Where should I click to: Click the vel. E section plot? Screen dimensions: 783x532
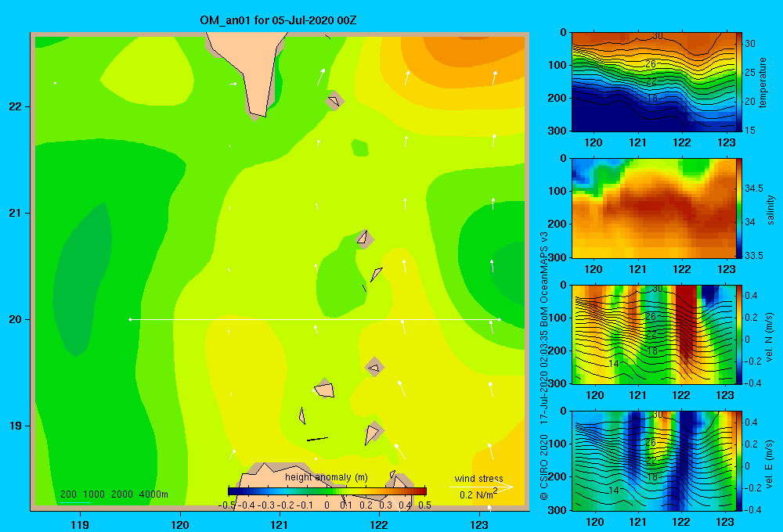tap(654, 461)
